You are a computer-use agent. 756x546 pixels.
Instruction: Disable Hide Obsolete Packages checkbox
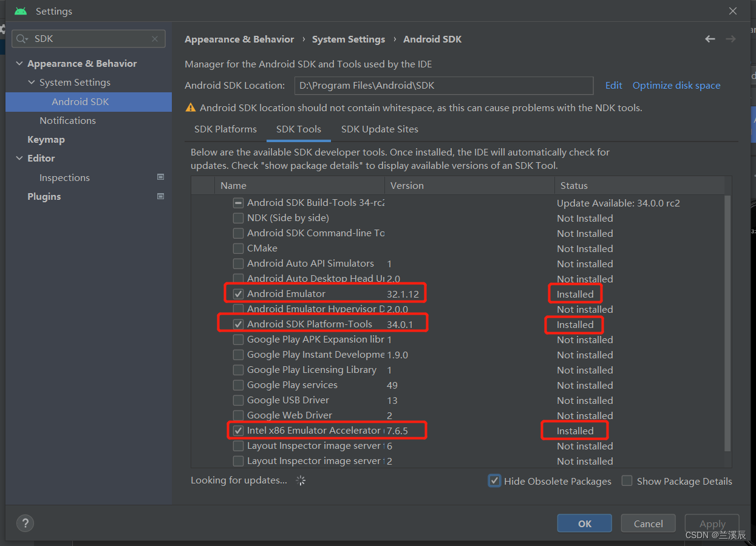pos(494,481)
